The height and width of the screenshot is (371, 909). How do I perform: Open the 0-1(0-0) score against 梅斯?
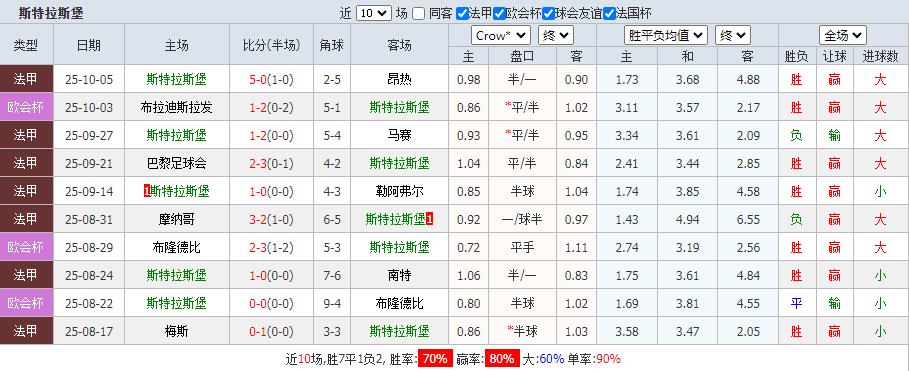coord(271,332)
